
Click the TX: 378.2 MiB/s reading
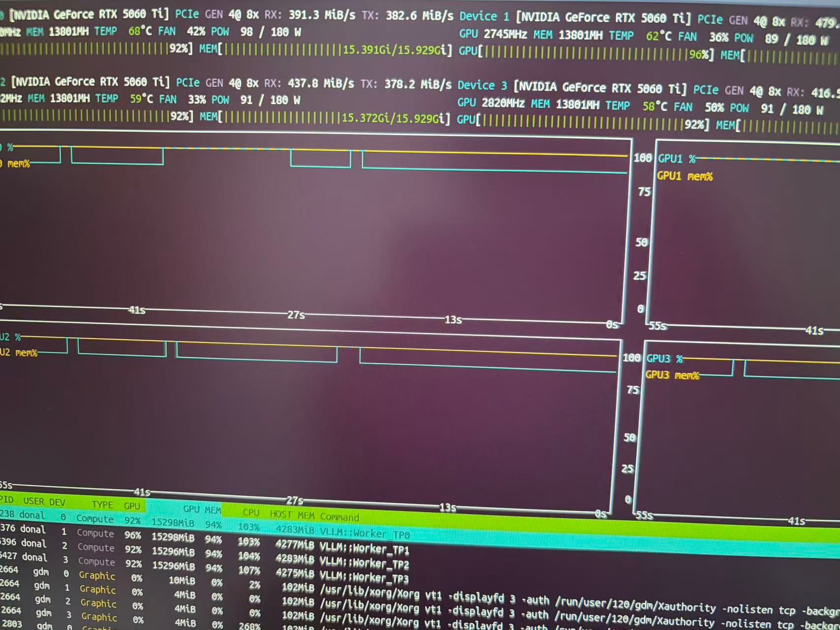pos(406,84)
